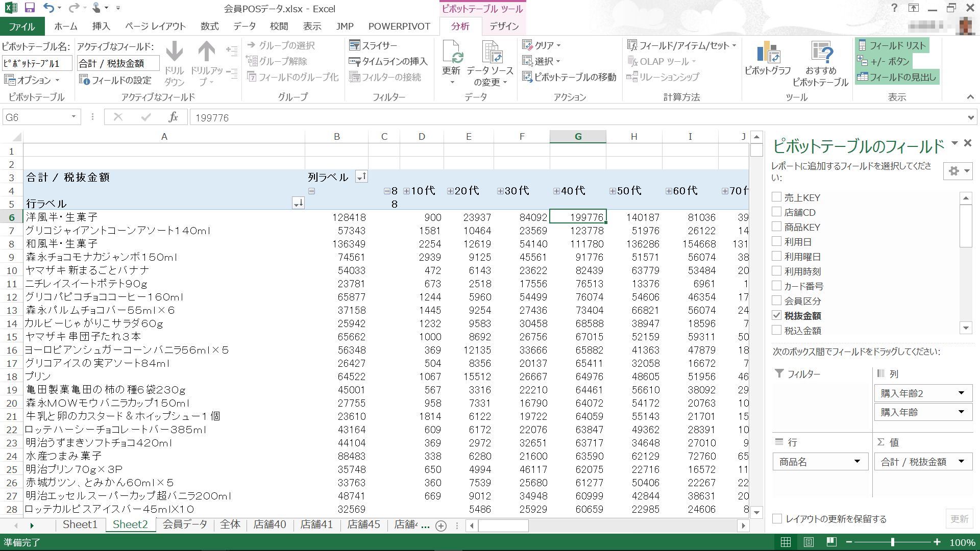Toggle Field Headers (フィールドの見出し) display
This screenshot has height=551, width=980.
(897, 77)
